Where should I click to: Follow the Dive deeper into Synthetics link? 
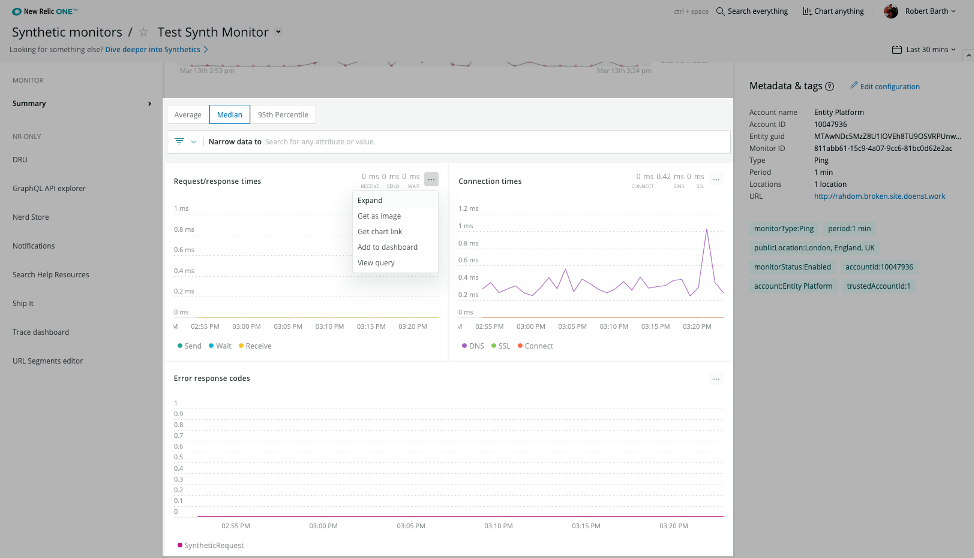click(x=157, y=50)
